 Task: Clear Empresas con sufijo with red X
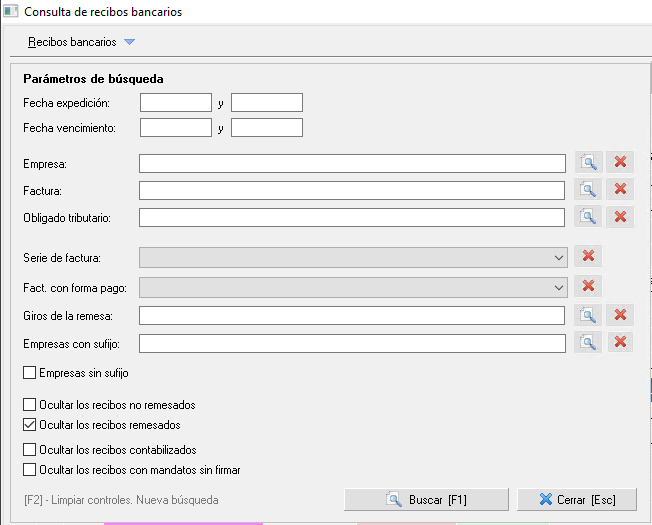620,343
